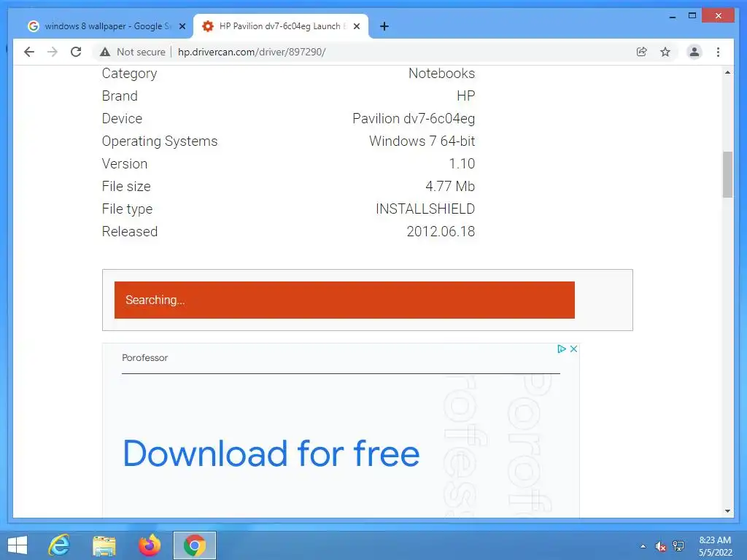This screenshot has width=747, height=560.
Task: Click the INSTALLSHIELD file type value
Action: tap(425, 209)
